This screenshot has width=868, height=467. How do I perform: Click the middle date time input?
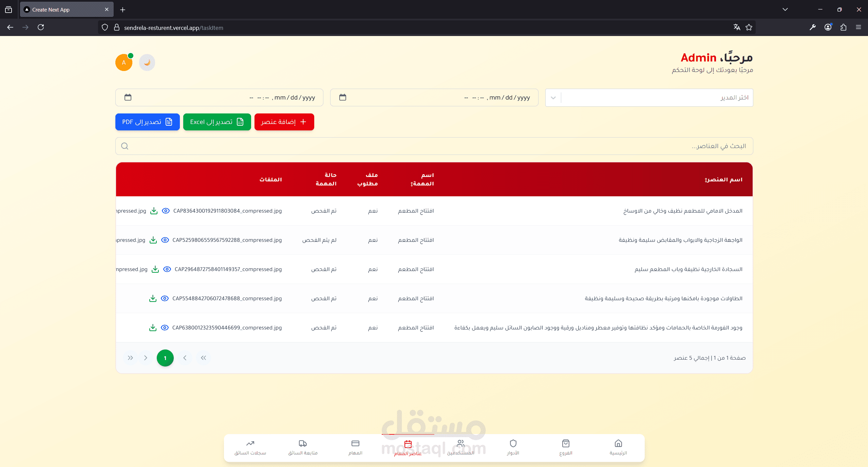[x=434, y=97]
